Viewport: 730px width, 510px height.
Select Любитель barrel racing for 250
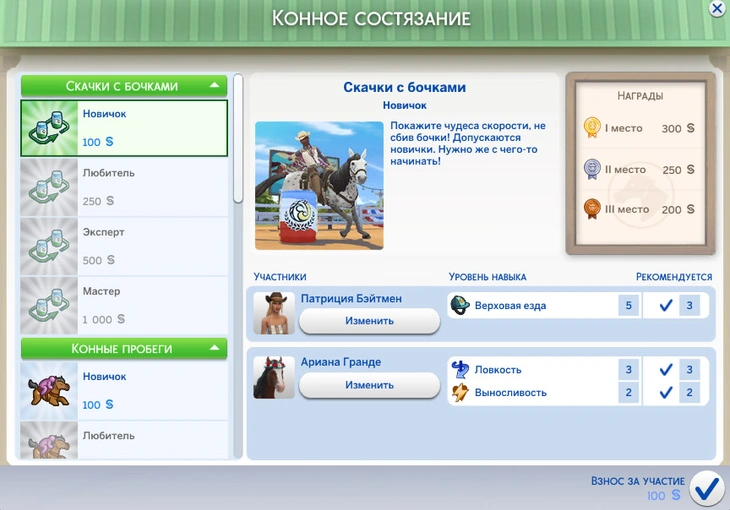click(x=130, y=187)
